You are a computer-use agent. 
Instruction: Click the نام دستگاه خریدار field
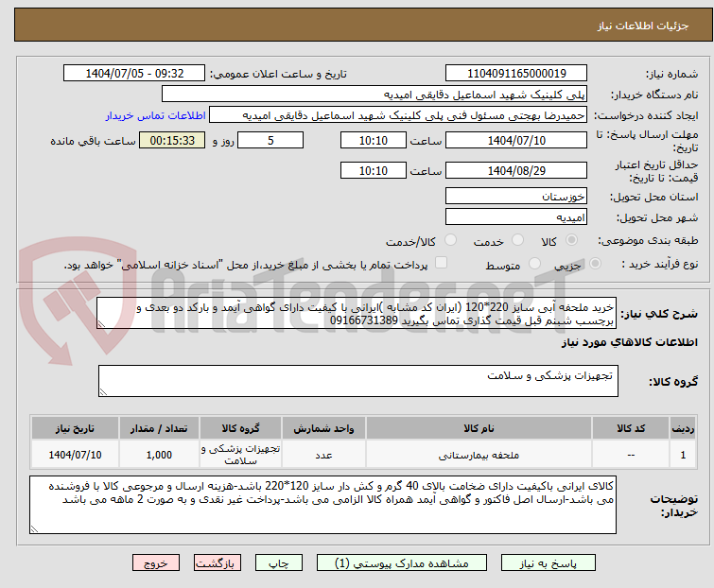388,95
